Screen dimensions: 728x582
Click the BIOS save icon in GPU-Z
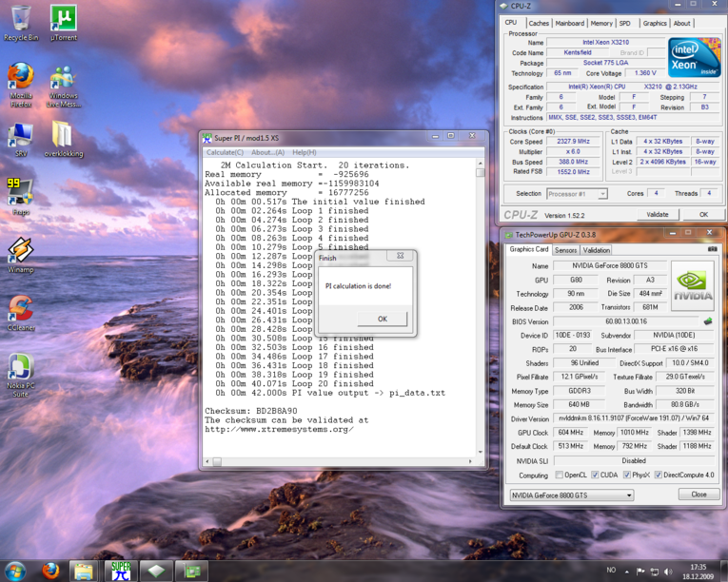click(x=708, y=321)
